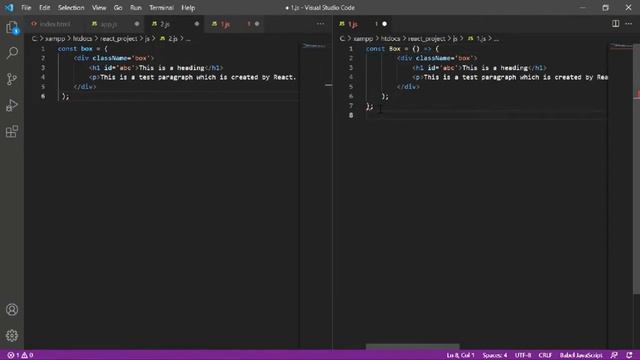
Task: Open the Accounts menu icon
Action: tap(12, 309)
